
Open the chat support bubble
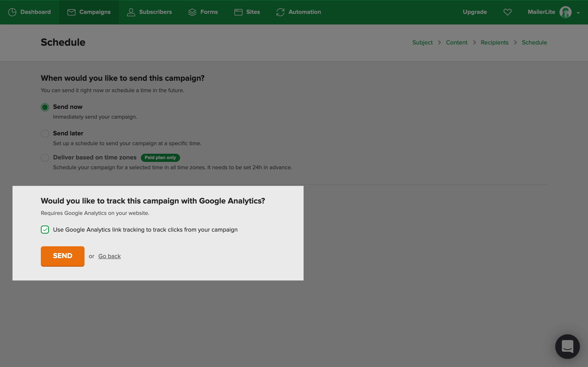click(x=567, y=346)
